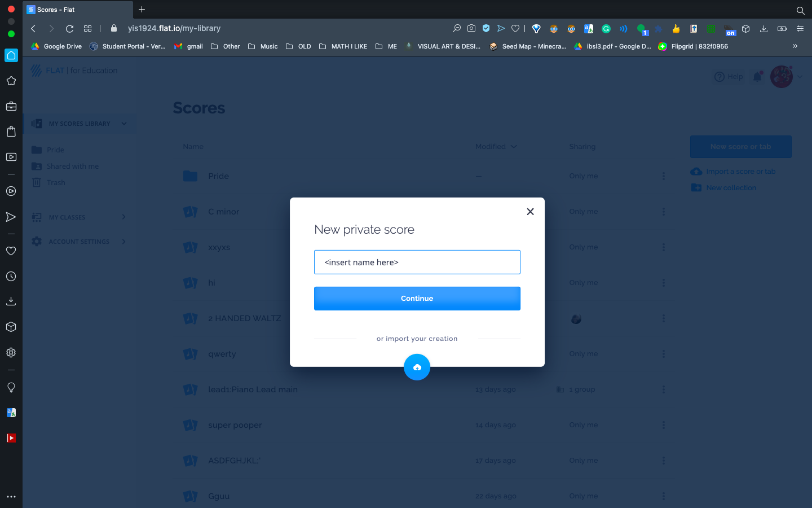This screenshot has width=812, height=508.
Task: Collapse the My Scores Library section
Action: pyautogui.click(x=125, y=123)
